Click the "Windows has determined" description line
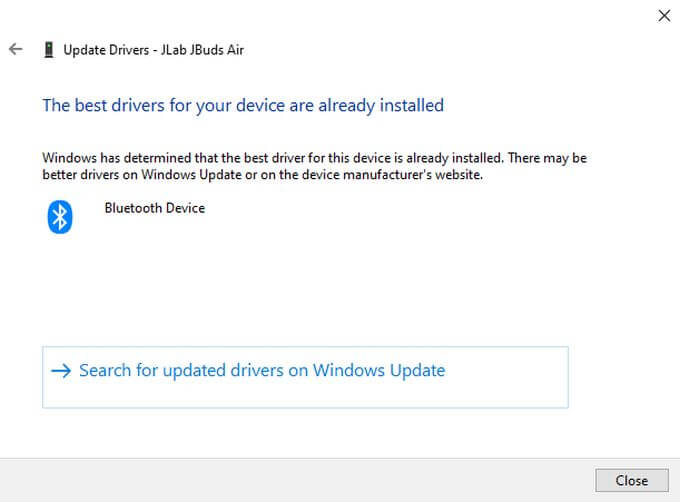The image size is (680, 502). click(313, 158)
